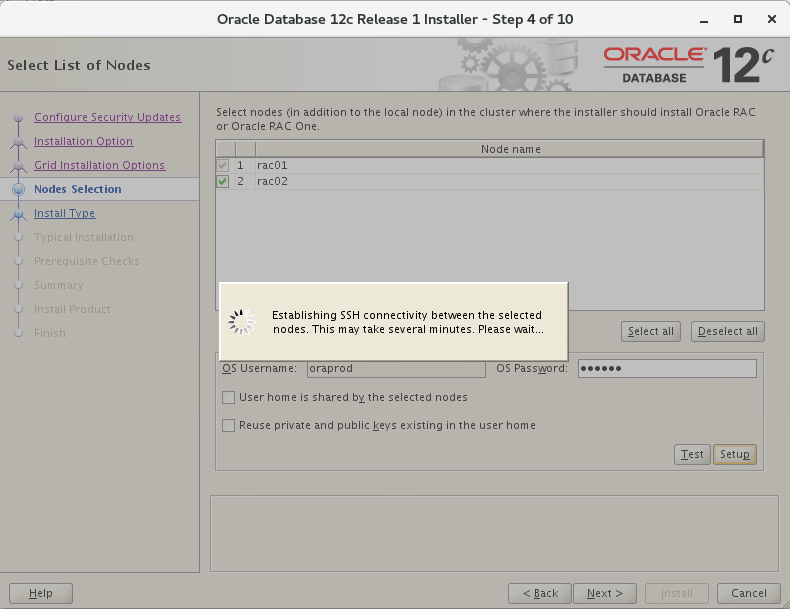The image size is (790, 609).
Task: Select the rac02 row text
Action: coord(272,181)
